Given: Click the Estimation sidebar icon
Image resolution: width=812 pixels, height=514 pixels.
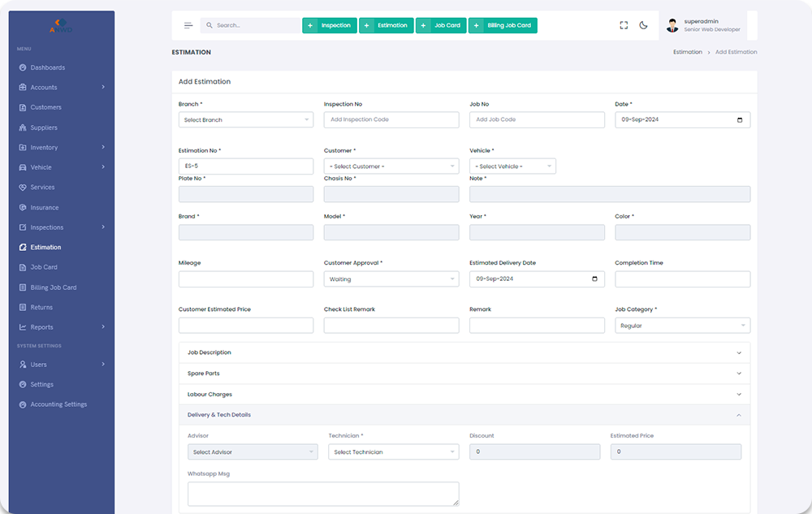Looking at the screenshot, I should [x=23, y=248].
